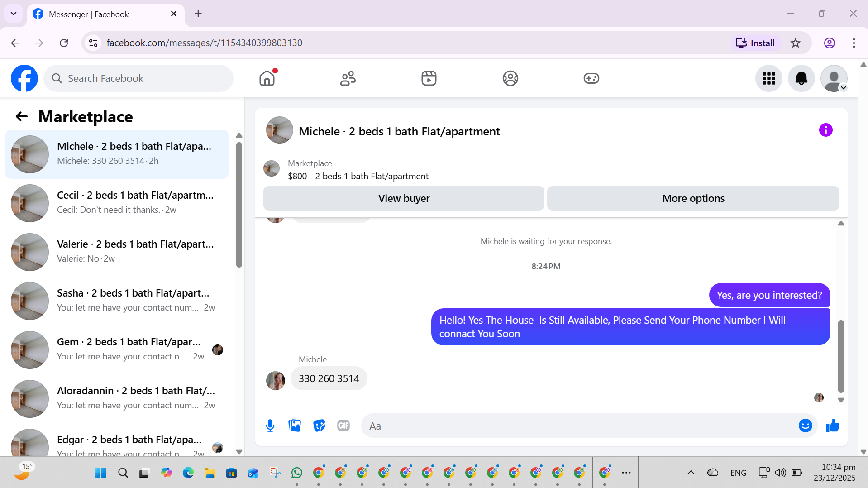Open a new browser tab

click(198, 14)
